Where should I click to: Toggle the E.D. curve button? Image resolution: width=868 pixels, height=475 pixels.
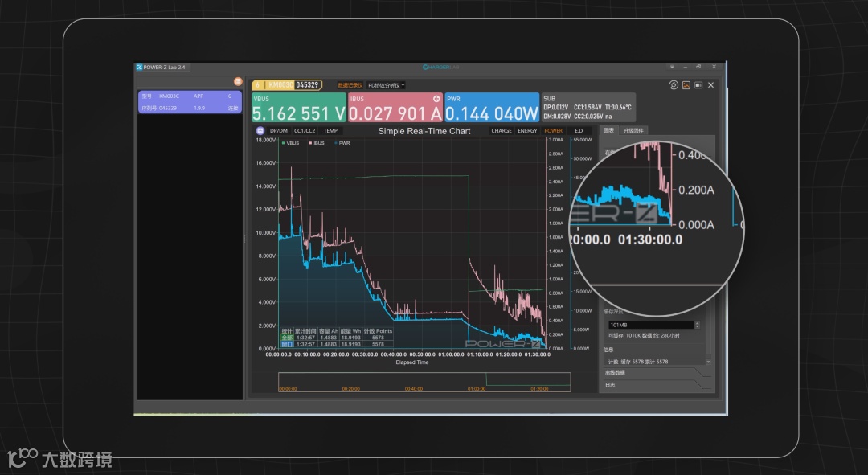pos(579,131)
